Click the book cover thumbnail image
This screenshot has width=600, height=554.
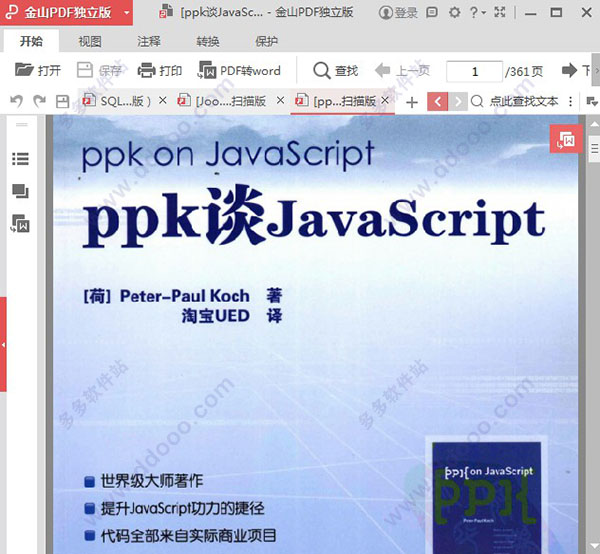[486, 496]
